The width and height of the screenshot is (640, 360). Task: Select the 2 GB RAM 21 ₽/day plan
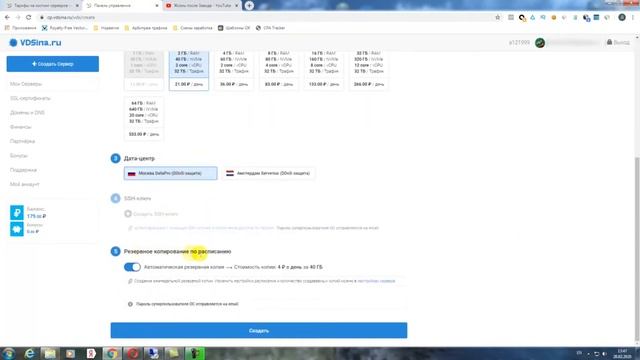coord(189,70)
